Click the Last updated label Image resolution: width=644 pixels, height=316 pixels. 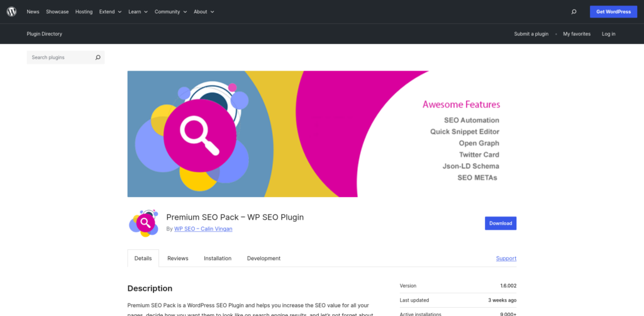click(x=414, y=300)
